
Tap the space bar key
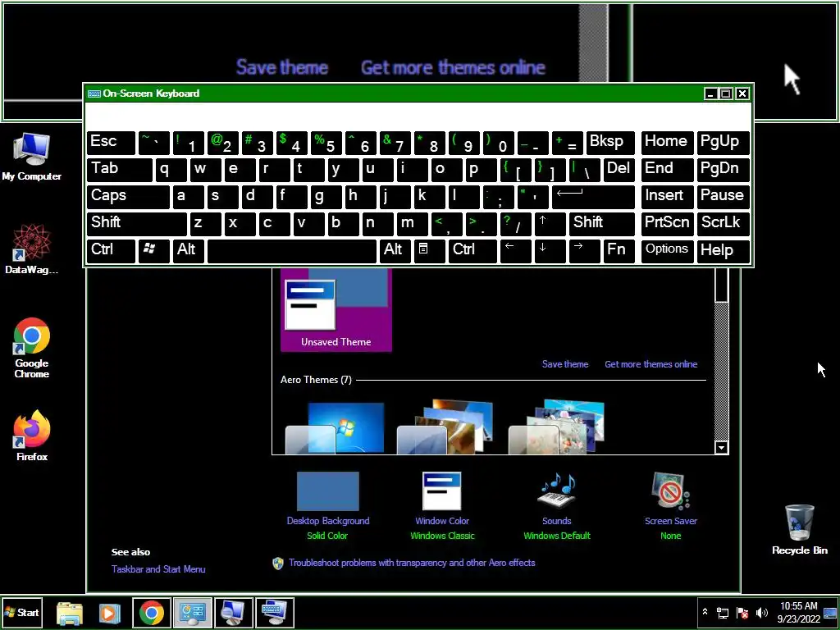291,249
